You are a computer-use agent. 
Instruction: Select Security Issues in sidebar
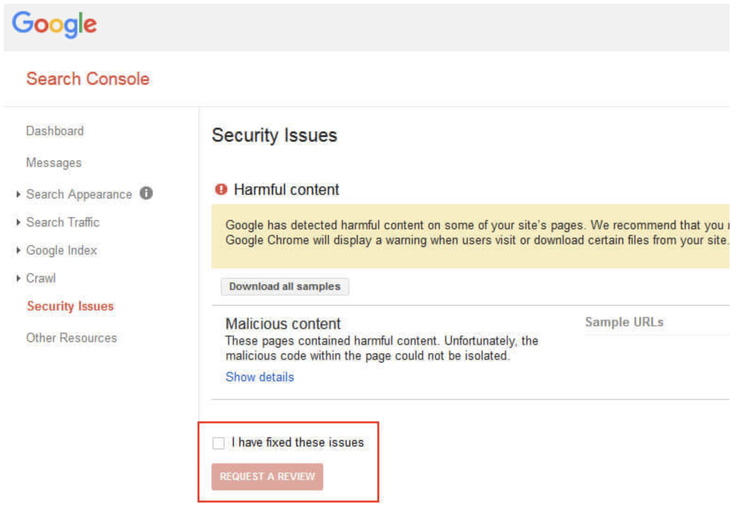point(70,306)
